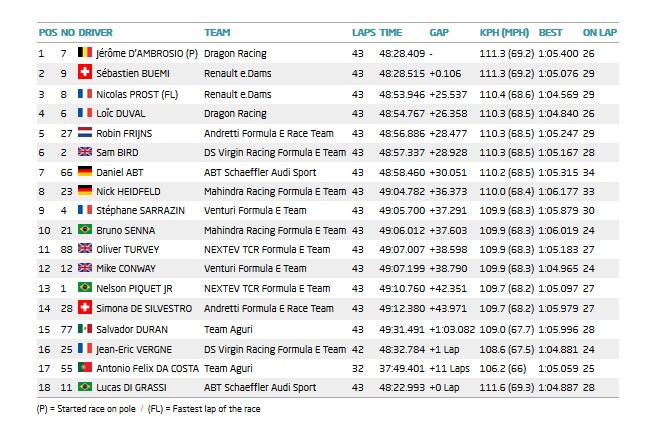Click winning time 48:28.409
This screenshot has height=438, width=657.
[x=402, y=54]
